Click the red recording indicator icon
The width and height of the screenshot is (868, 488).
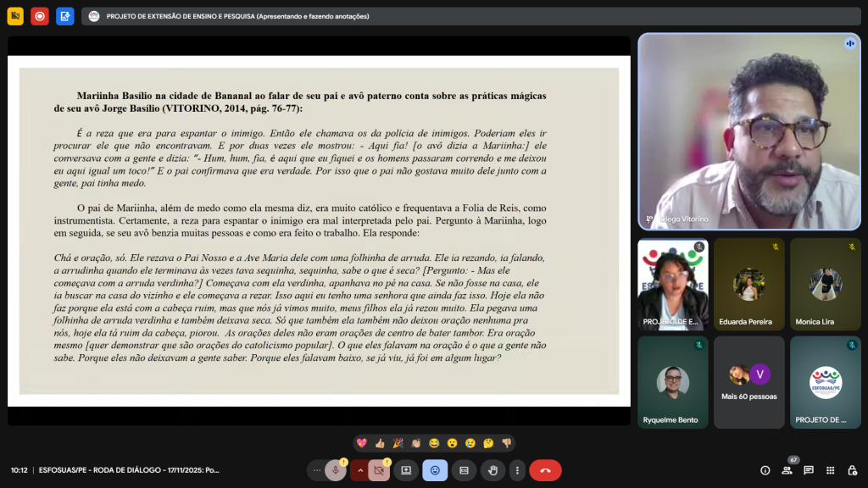[40, 16]
